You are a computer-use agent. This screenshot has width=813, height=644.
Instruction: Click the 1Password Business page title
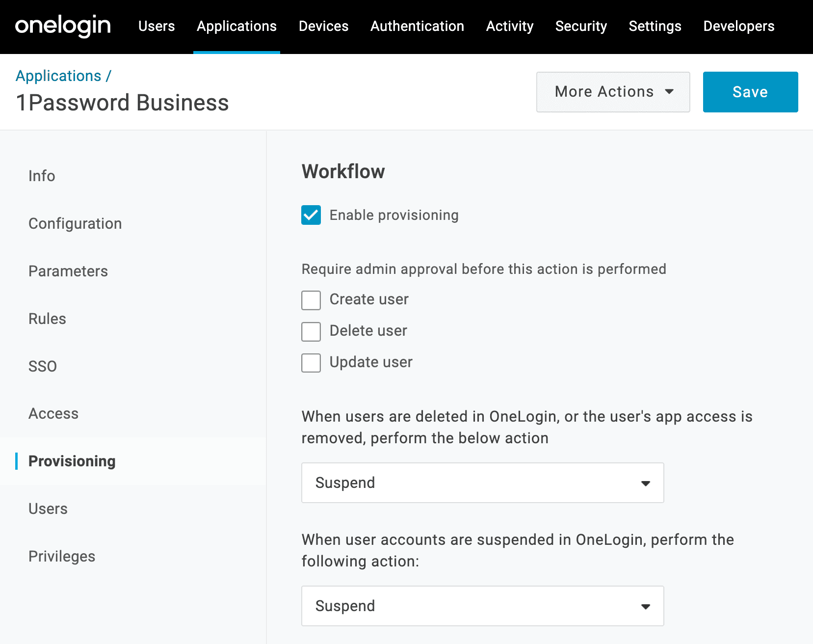coord(122,103)
